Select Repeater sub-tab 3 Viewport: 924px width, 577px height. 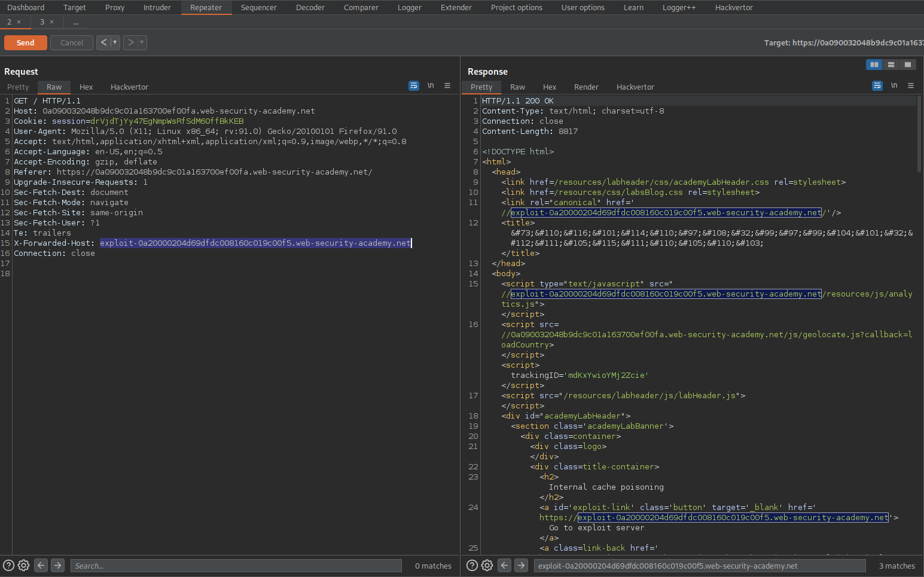[x=42, y=22]
